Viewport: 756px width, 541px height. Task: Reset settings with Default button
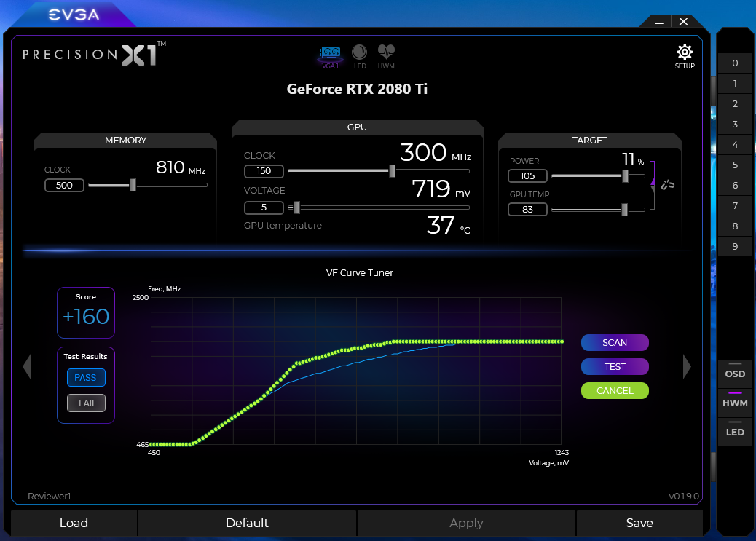[x=247, y=523]
